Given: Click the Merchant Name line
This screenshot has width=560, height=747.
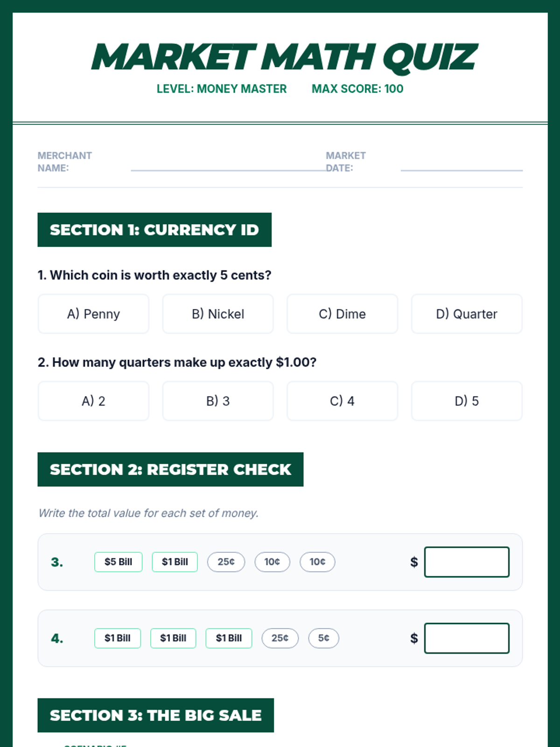Looking at the screenshot, I should (229, 170).
